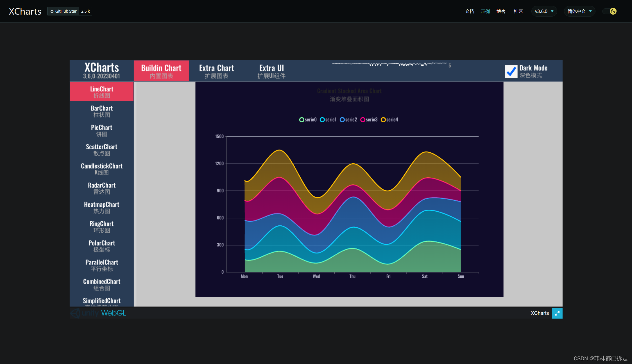Toggle serie0 green legend marker
Screen dimensions: 632x364
(302, 120)
